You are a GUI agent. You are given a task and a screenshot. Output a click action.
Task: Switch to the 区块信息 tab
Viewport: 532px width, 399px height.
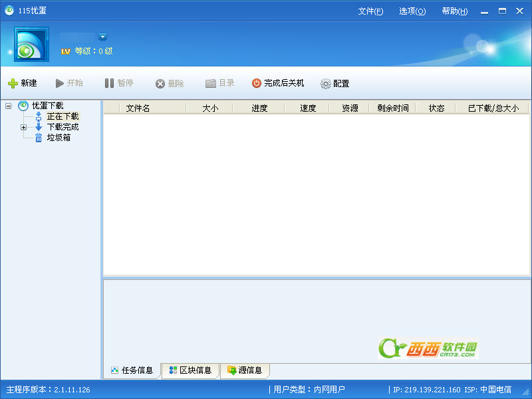(x=190, y=370)
